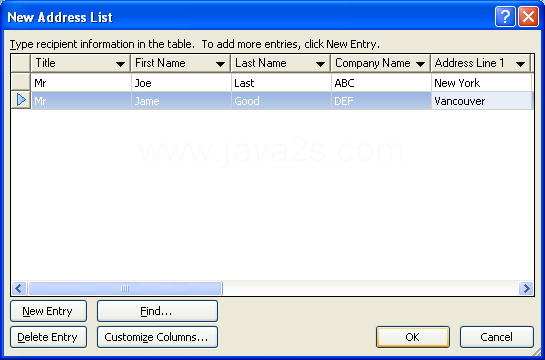Click the help question mark icon
Image resolution: width=545 pixels, height=360 pixels.
pos(505,17)
